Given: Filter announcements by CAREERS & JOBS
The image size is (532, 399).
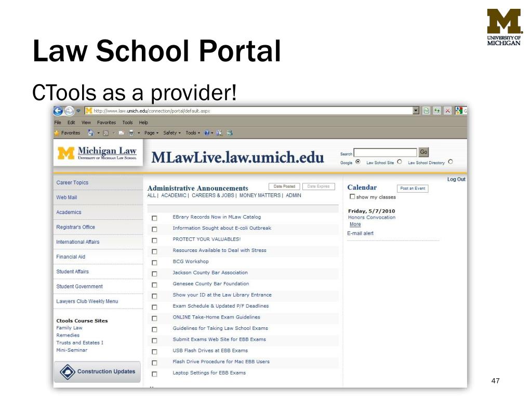Looking at the screenshot, I should (212, 195).
